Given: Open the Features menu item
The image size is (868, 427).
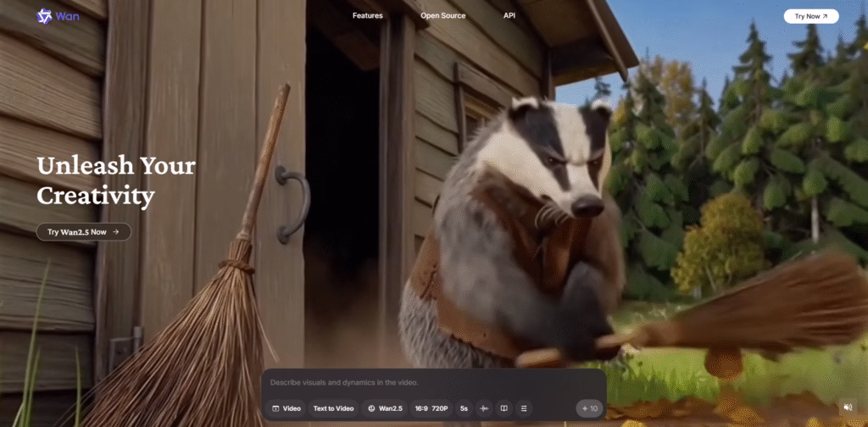Looking at the screenshot, I should 367,16.
